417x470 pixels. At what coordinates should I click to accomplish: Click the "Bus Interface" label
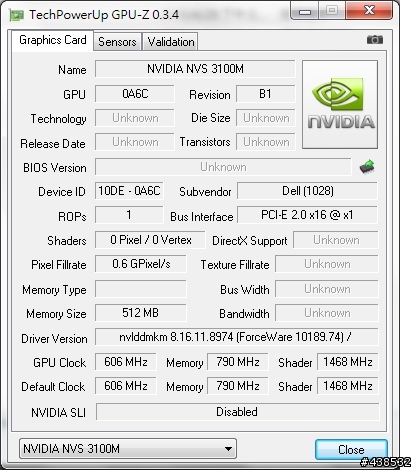click(x=202, y=217)
